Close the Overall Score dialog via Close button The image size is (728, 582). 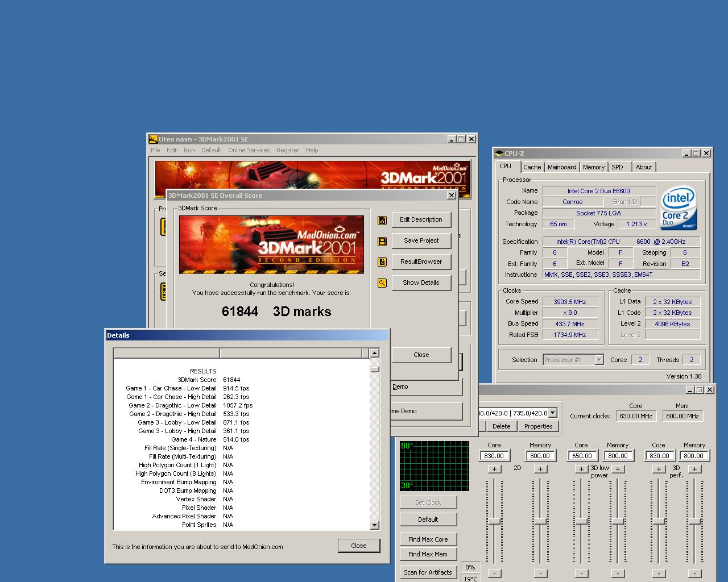point(421,355)
